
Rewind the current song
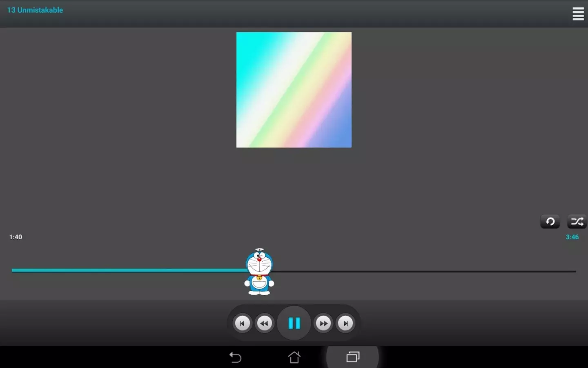[x=264, y=323]
